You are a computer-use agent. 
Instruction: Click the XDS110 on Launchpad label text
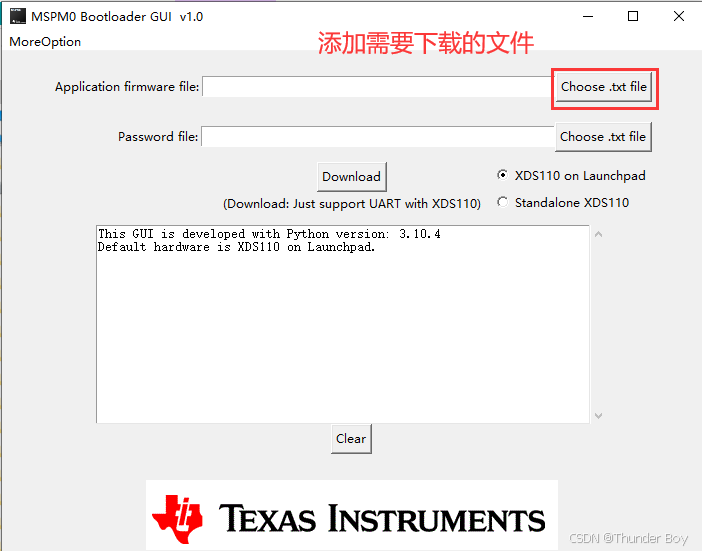(x=580, y=175)
